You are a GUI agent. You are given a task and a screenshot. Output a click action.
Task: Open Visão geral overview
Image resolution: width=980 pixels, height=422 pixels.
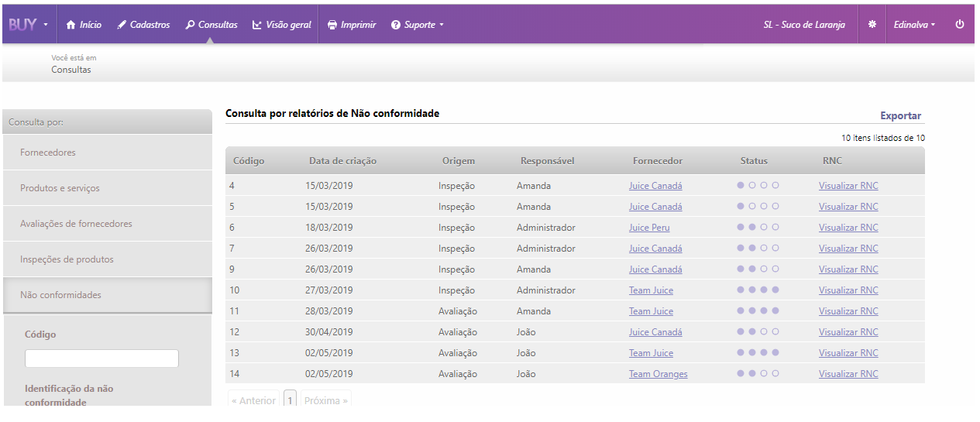282,25
